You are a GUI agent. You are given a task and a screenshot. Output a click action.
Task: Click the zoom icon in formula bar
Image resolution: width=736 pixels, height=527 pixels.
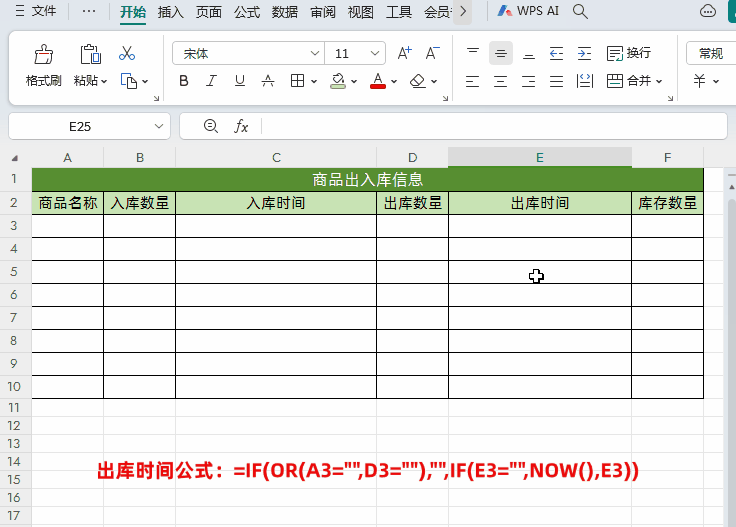pos(211,126)
